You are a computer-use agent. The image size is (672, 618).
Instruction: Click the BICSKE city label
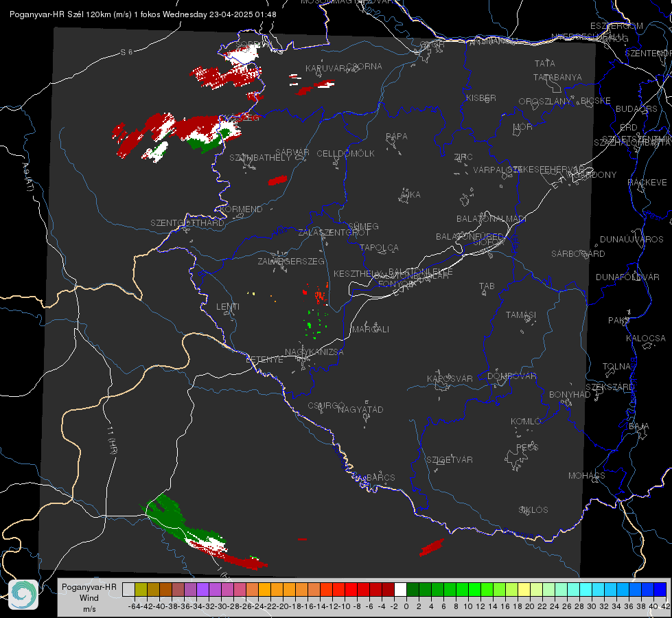[596, 100]
